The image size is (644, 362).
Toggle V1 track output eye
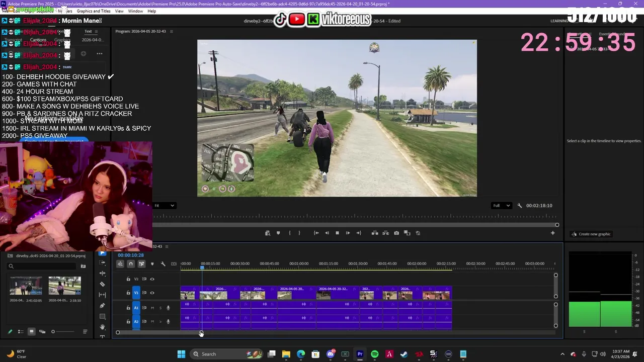point(152,293)
